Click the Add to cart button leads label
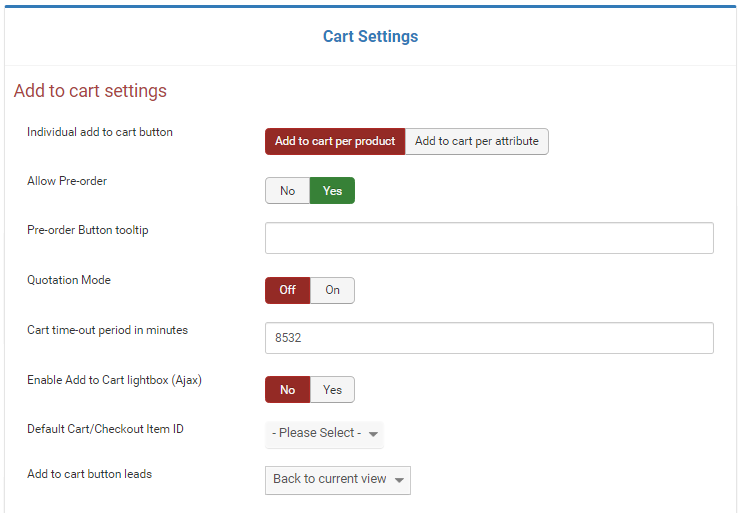The width and height of the screenshot is (741, 513). [90, 474]
